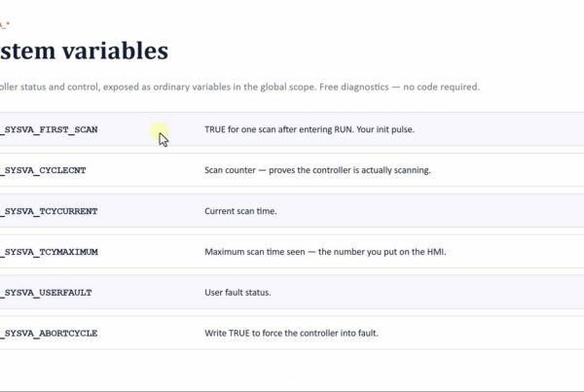
Task: Click the _SYSVA_FIRST_SCAN variable name
Action: [x=49, y=129]
